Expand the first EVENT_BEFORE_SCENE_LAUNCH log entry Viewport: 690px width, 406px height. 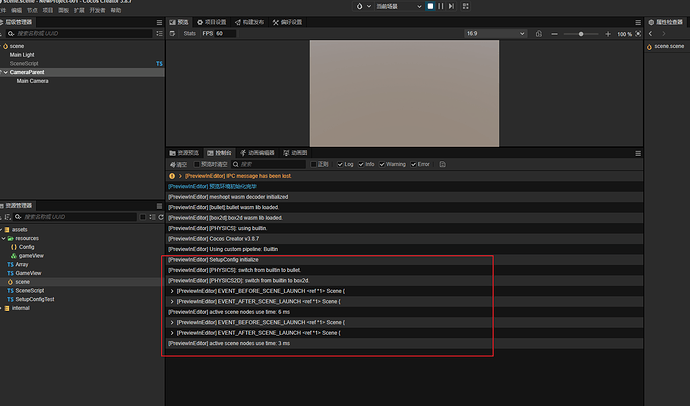point(172,291)
